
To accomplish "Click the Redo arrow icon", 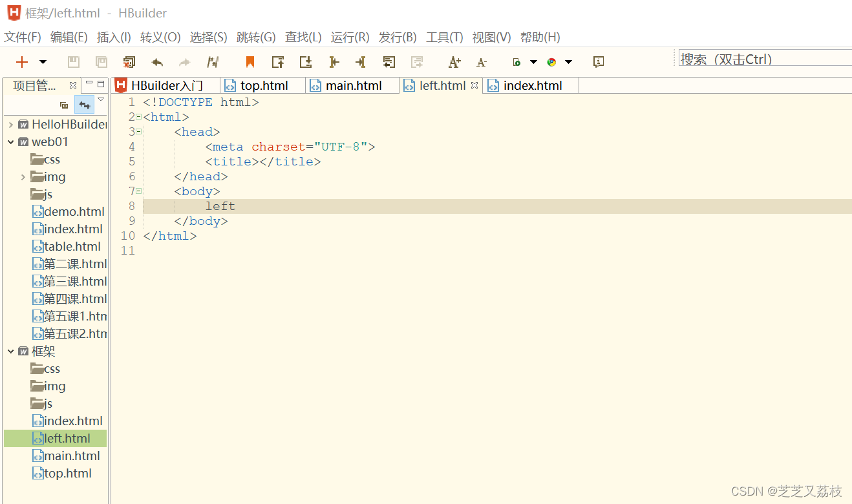I will pos(185,62).
